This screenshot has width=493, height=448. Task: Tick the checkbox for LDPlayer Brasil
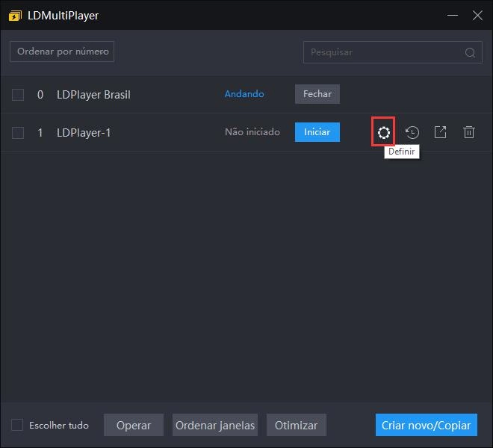coord(18,94)
